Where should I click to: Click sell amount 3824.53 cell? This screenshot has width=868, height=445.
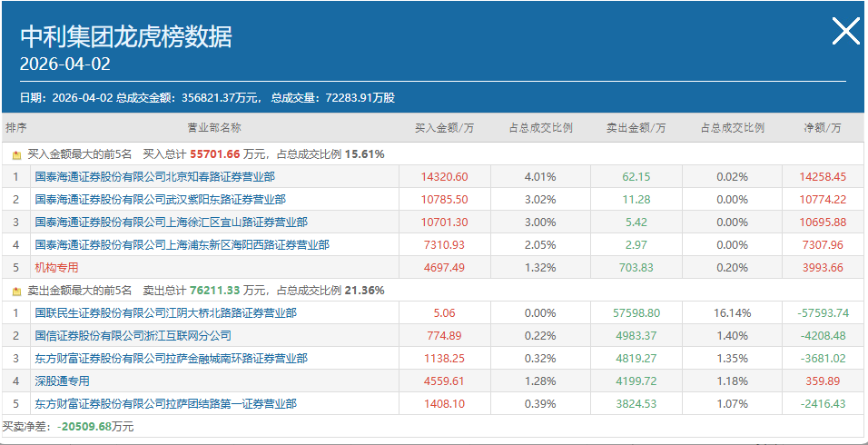636,404
